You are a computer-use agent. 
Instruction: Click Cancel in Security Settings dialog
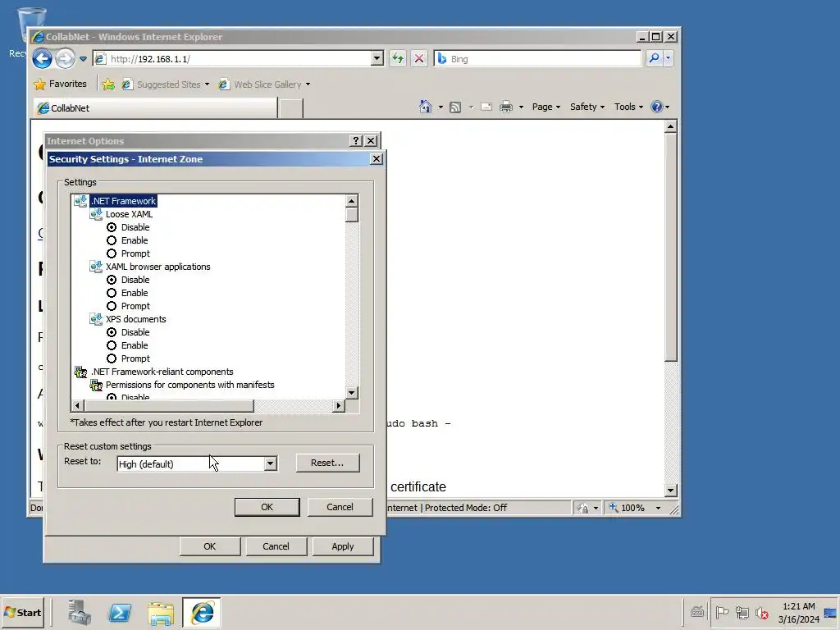pyautogui.click(x=340, y=507)
